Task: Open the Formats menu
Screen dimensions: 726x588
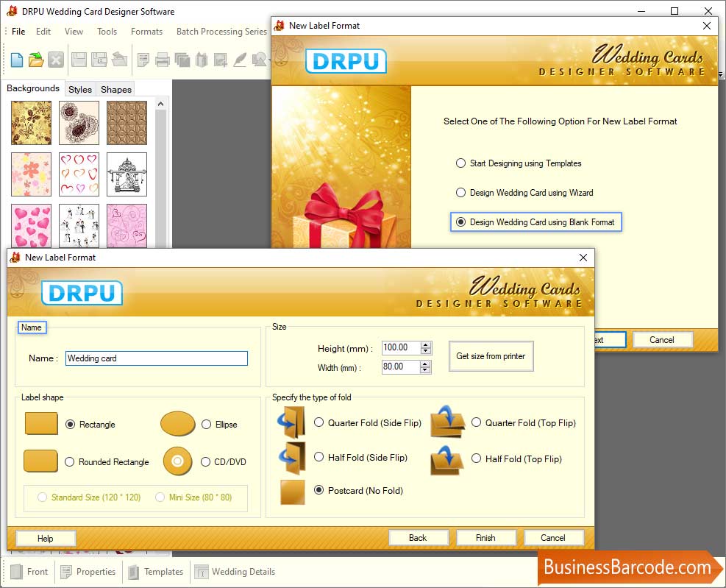Action: tap(147, 32)
